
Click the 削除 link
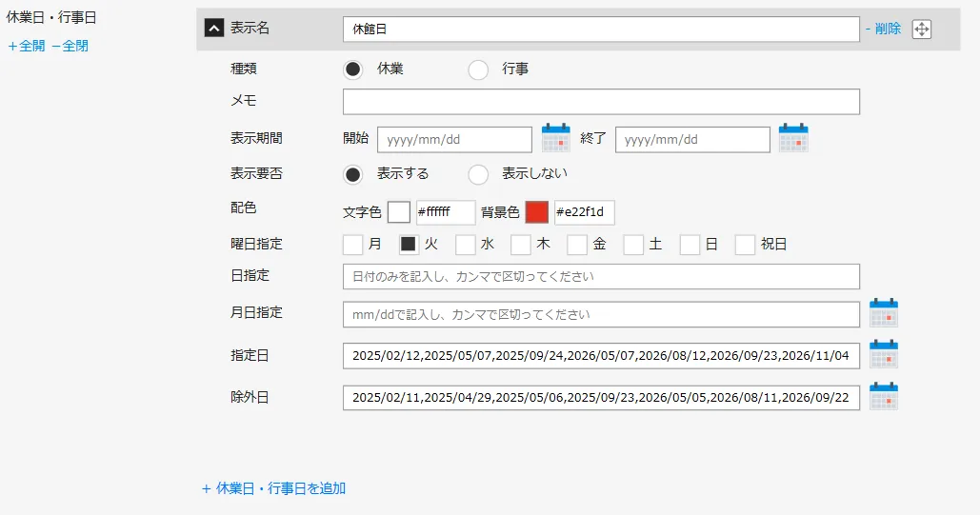[x=883, y=29]
